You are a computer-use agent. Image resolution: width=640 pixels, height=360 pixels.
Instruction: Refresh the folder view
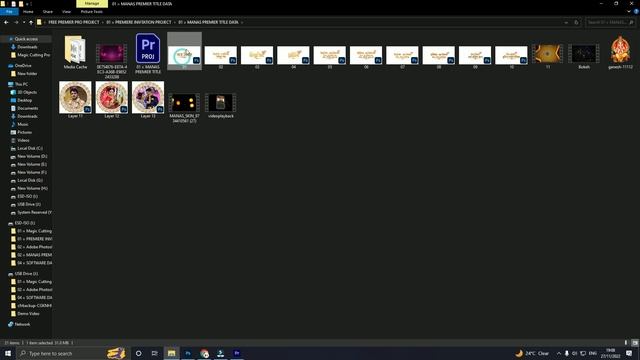[x=576, y=22]
